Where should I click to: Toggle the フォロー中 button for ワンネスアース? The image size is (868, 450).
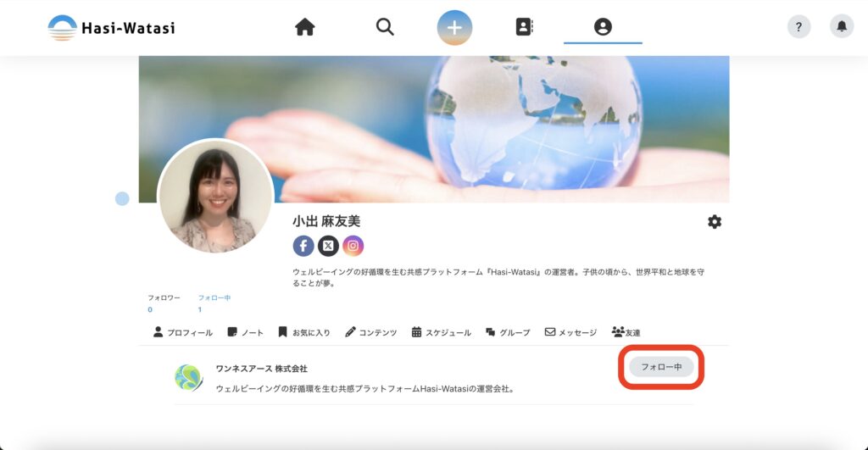coord(661,367)
